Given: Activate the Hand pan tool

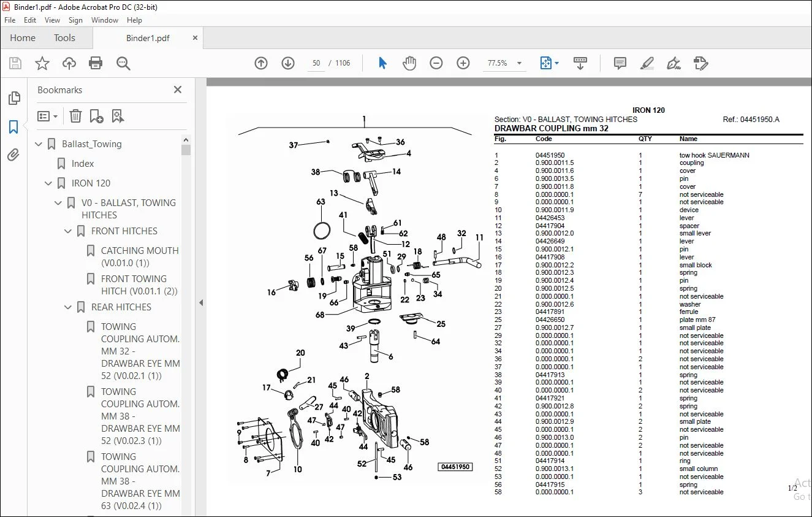Looking at the screenshot, I should tap(409, 63).
